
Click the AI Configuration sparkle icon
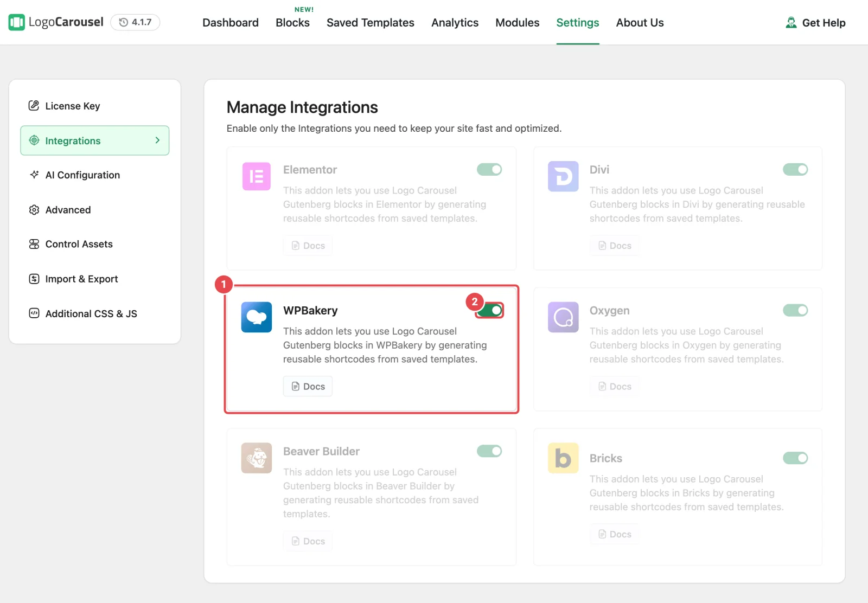[34, 175]
